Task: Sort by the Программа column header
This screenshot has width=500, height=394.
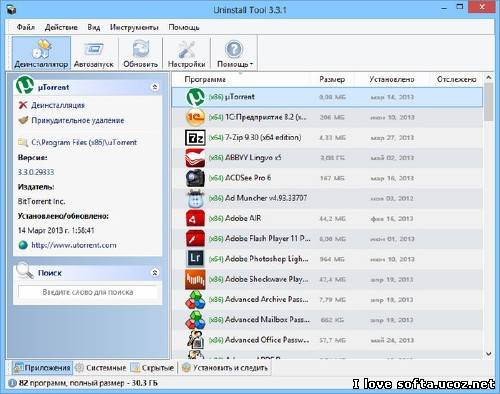Action: 205,79
